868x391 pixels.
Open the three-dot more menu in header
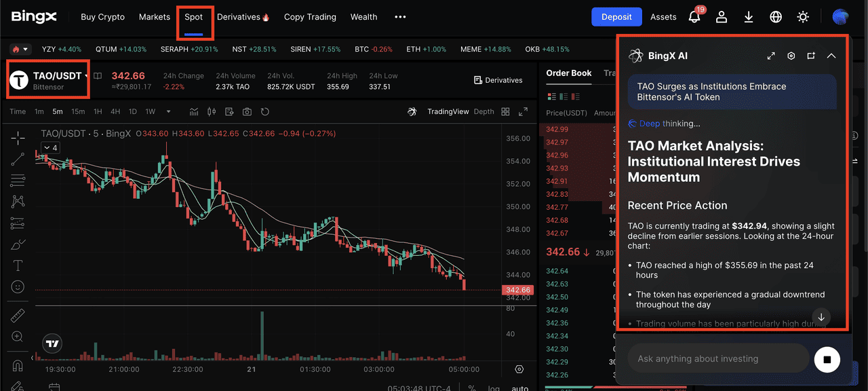point(400,17)
